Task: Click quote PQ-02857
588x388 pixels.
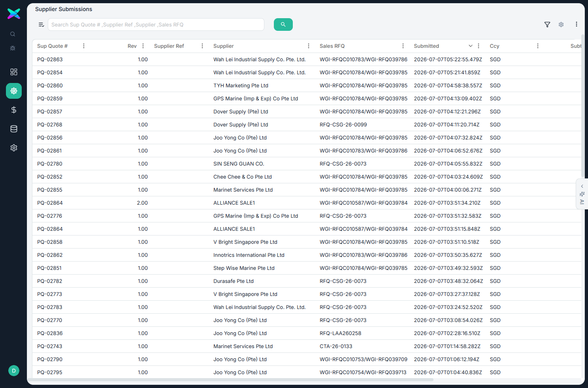Action: point(50,111)
